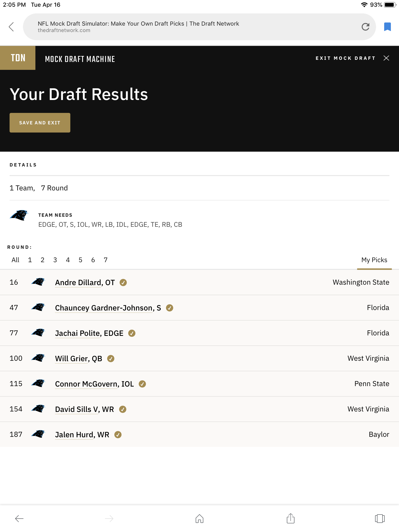Screen dimensions: 399x532
Task: Open Connor McGovern player link
Action: coord(94,384)
